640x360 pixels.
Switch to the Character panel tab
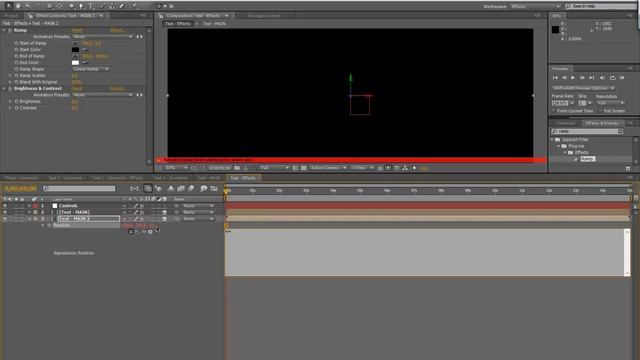point(566,123)
